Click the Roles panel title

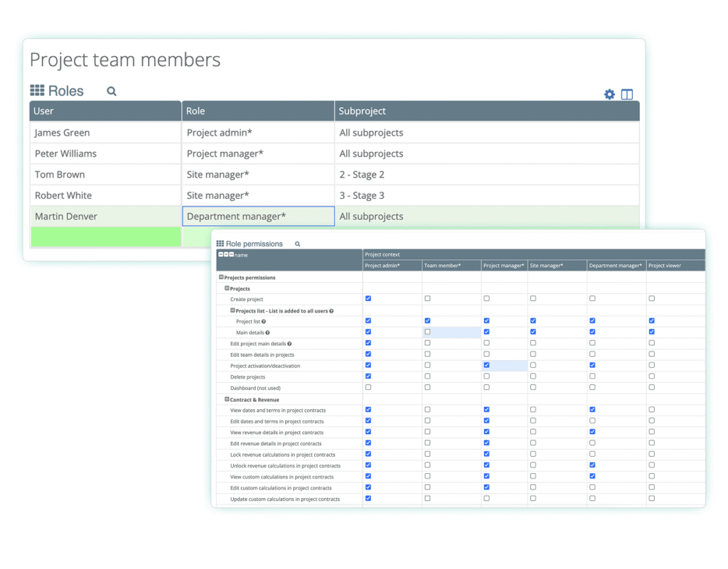point(65,90)
